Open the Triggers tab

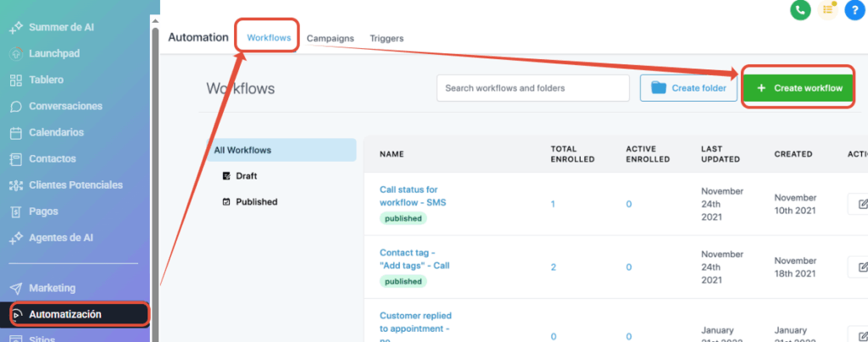(387, 38)
